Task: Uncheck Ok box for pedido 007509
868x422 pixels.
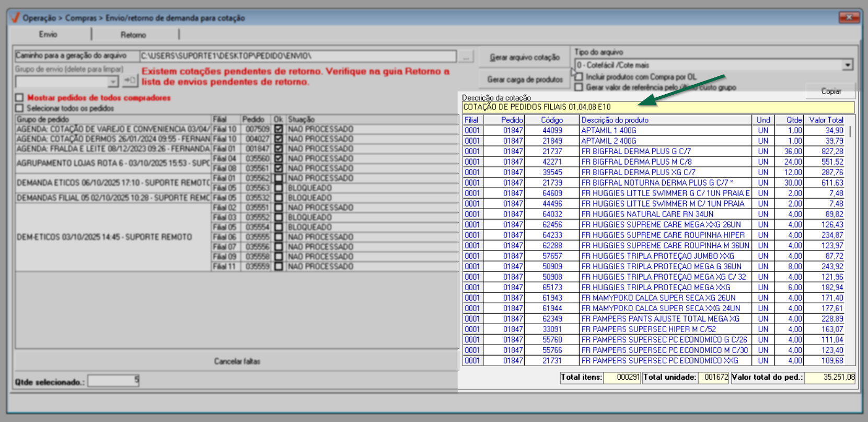Action: coord(279,129)
